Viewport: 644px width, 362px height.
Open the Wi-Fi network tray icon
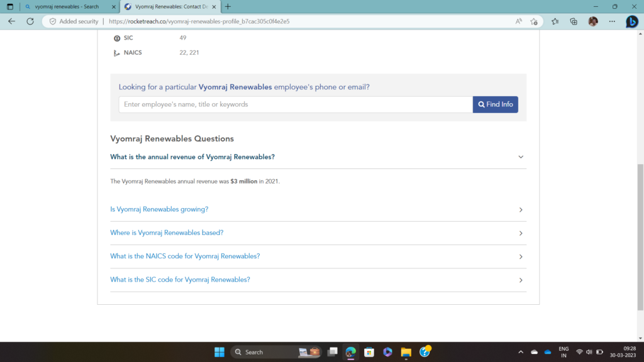579,352
